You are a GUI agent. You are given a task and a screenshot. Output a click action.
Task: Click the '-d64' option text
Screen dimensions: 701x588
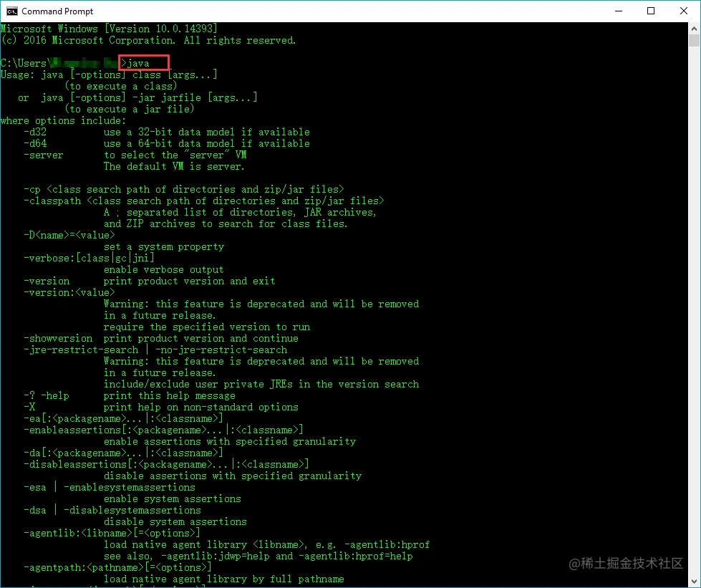(35, 143)
